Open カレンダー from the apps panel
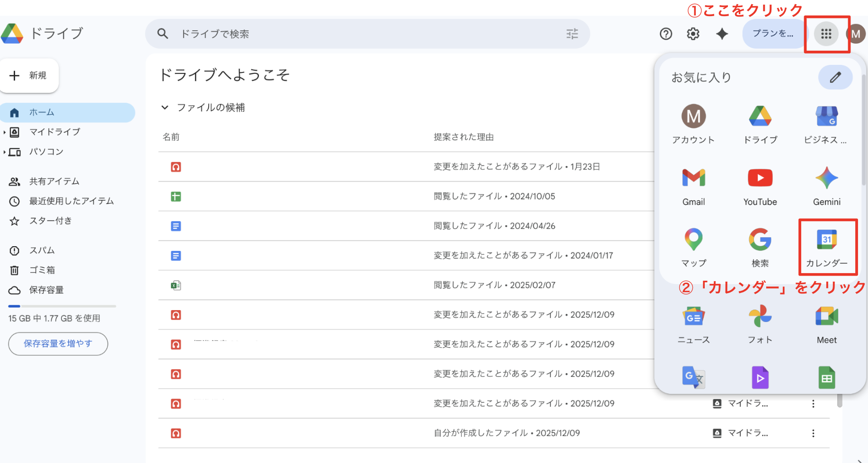The width and height of the screenshot is (868, 463). point(826,248)
